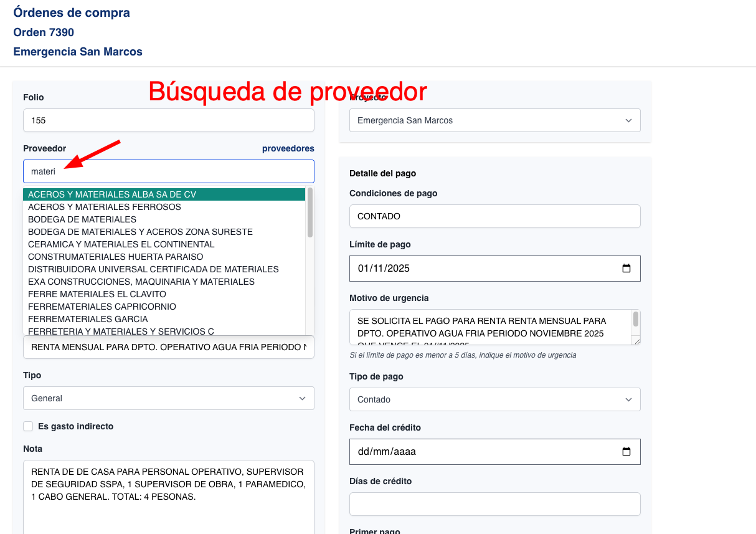The width and height of the screenshot is (756, 534).
Task: Click the empty Días de crédito field
Action: [494, 503]
